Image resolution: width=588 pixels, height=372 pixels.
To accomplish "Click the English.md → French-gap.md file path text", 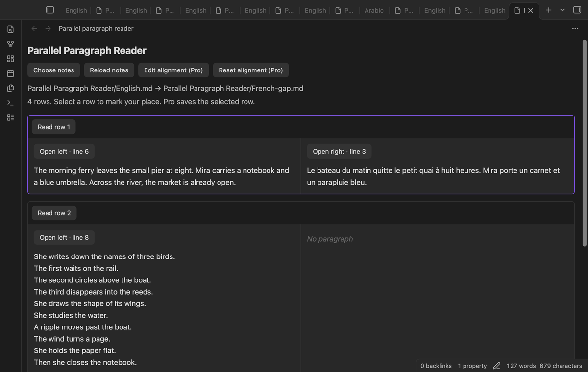I will click(x=166, y=88).
